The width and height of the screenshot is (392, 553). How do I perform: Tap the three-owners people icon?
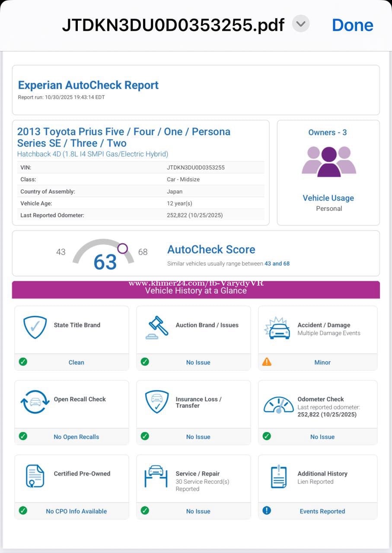pyautogui.click(x=328, y=162)
